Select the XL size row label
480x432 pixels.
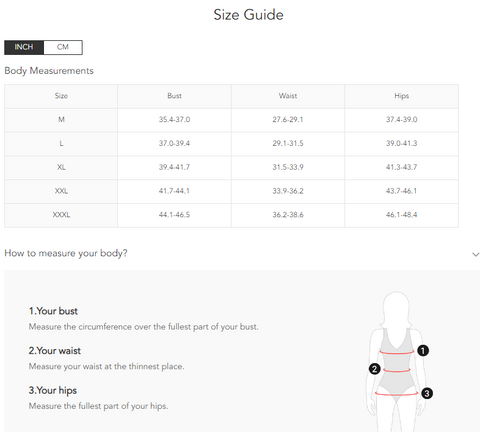61,167
